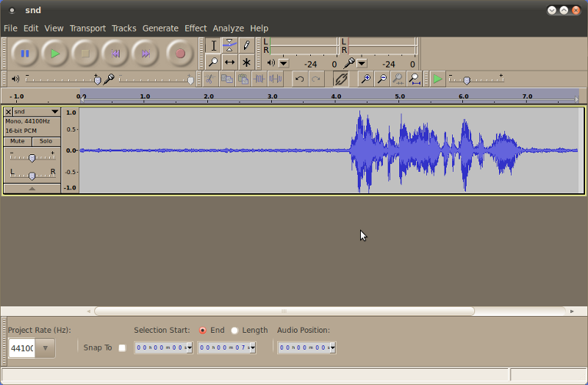This screenshot has height=385, width=588.
Task: Toggle the Sync-Lock tracks icon
Action: [341, 79]
